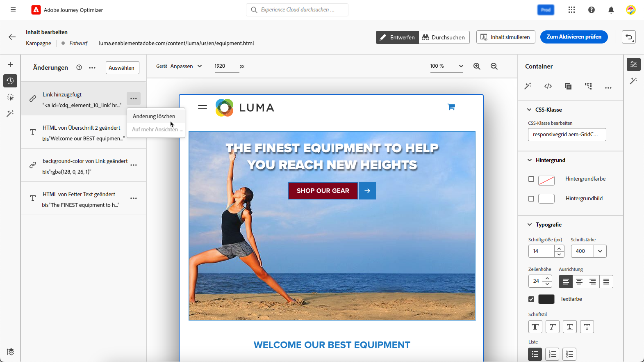Viewport: 644px width, 362px height.
Task: Collapse the CSS-Klasse section
Action: pyautogui.click(x=529, y=110)
